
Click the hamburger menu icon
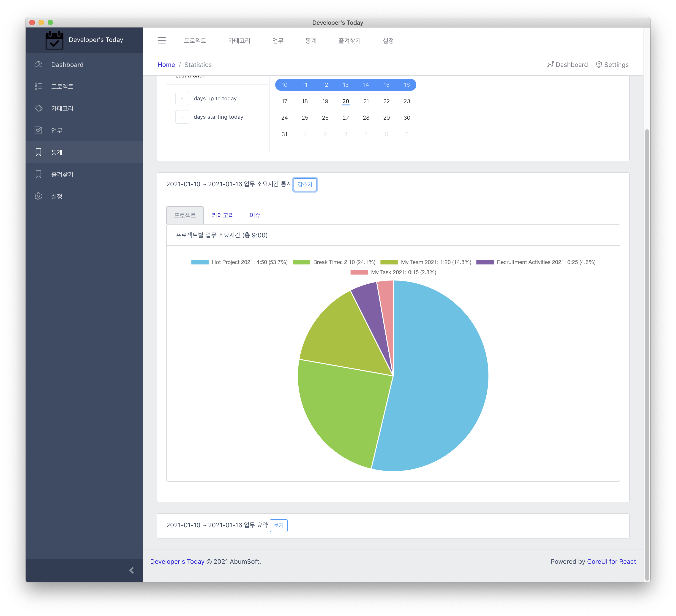(x=162, y=40)
